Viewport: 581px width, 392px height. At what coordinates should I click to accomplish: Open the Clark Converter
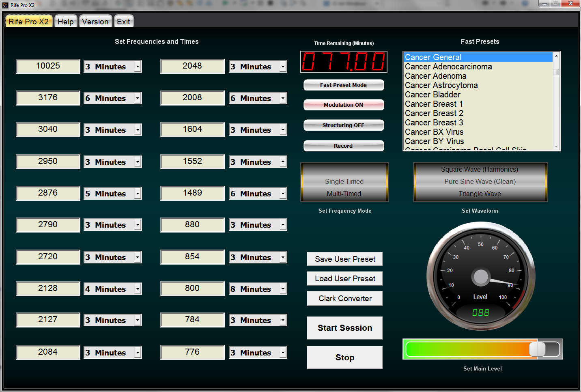(x=345, y=298)
